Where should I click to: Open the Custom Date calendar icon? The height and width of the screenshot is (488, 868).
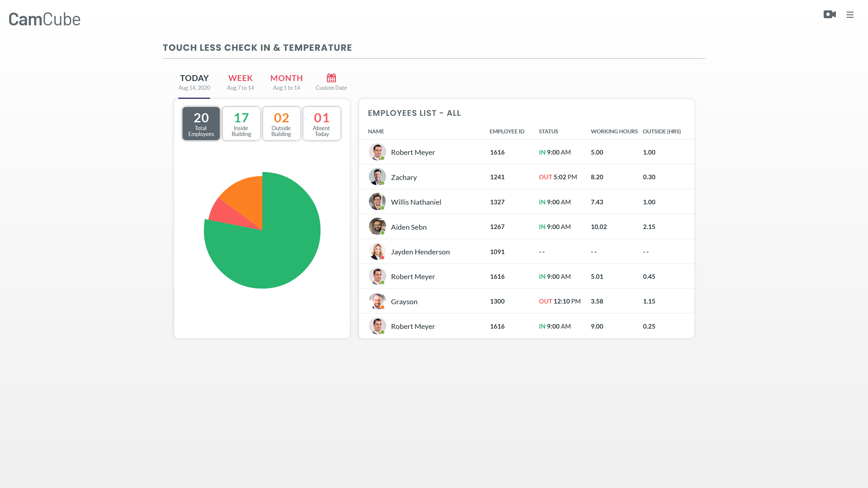[x=331, y=78]
